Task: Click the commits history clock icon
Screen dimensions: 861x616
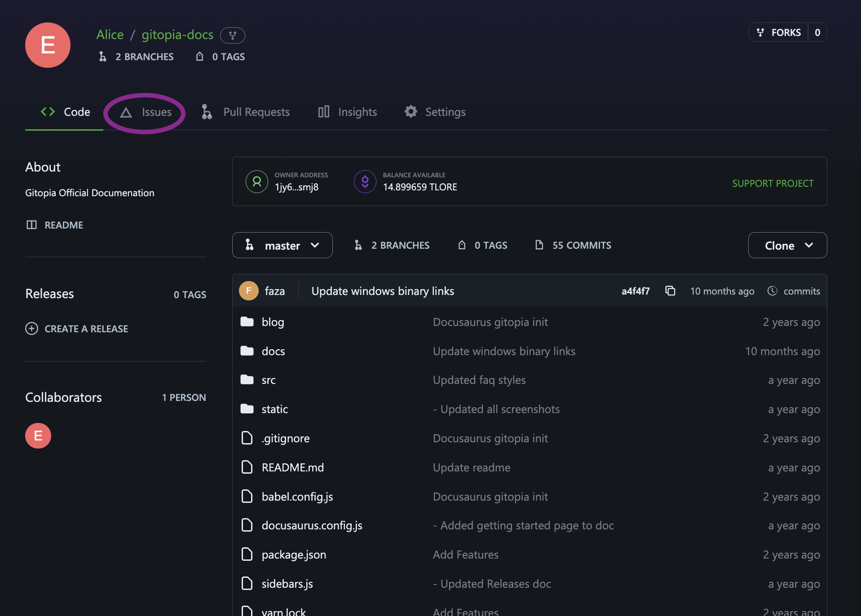Action: tap(772, 291)
